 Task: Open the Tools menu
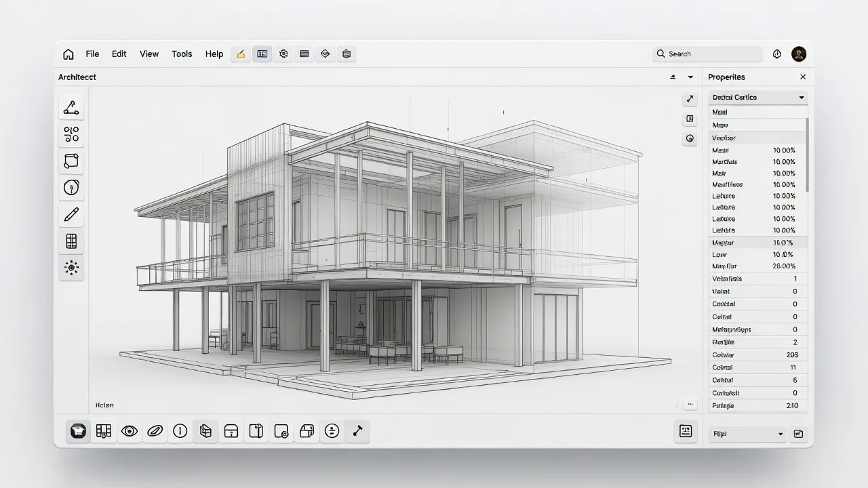click(x=181, y=54)
